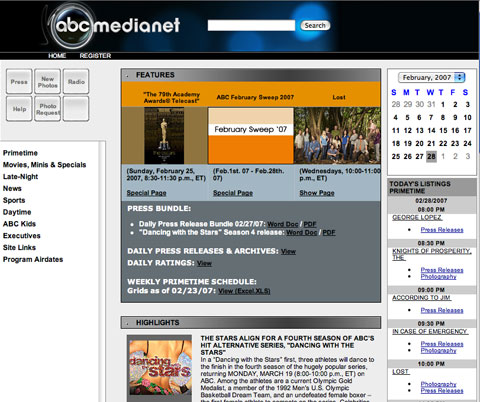This screenshot has width=480, height=402.
Task: Open KNIGHTS OF PROSPERITY, THE listing
Action: pos(432,254)
